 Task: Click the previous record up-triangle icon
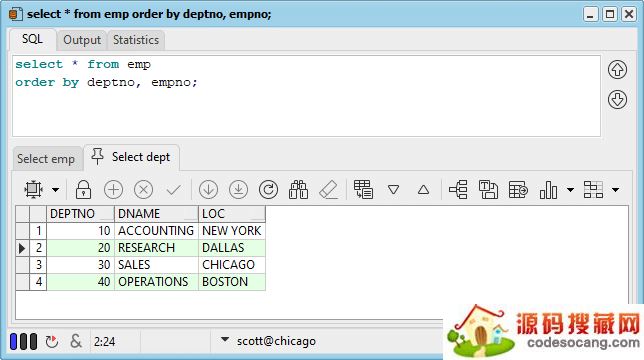(x=423, y=190)
